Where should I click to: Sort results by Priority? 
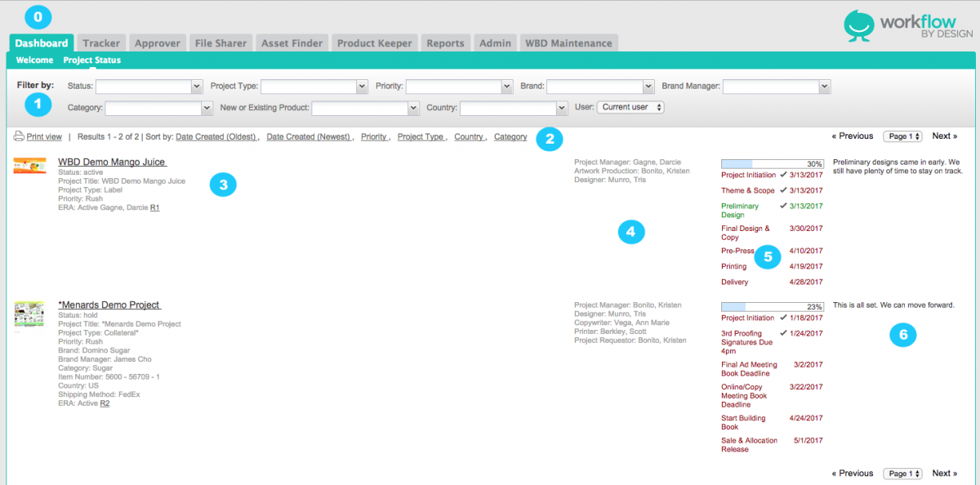click(374, 137)
